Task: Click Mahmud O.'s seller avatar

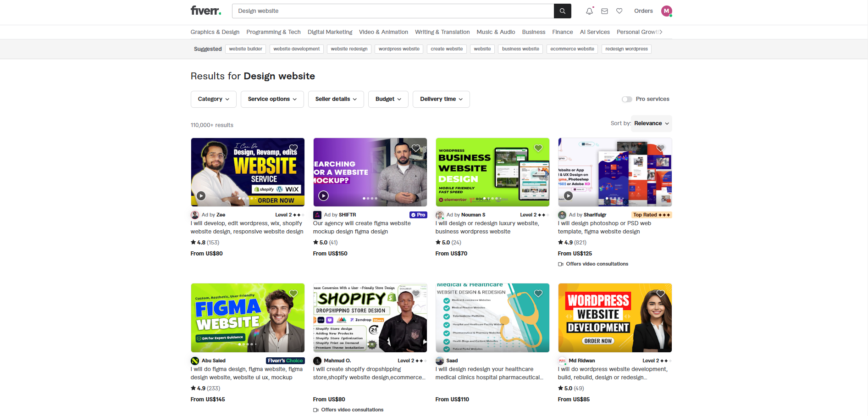Action: coord(317,361)
